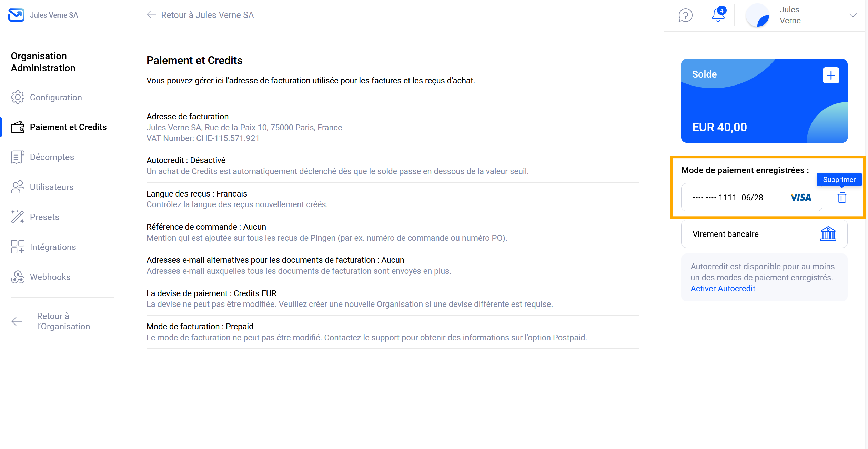The height and width of the screenshot is (449, 868).
Task: Open the notifications bell icon
Action: tap(718, 15)
